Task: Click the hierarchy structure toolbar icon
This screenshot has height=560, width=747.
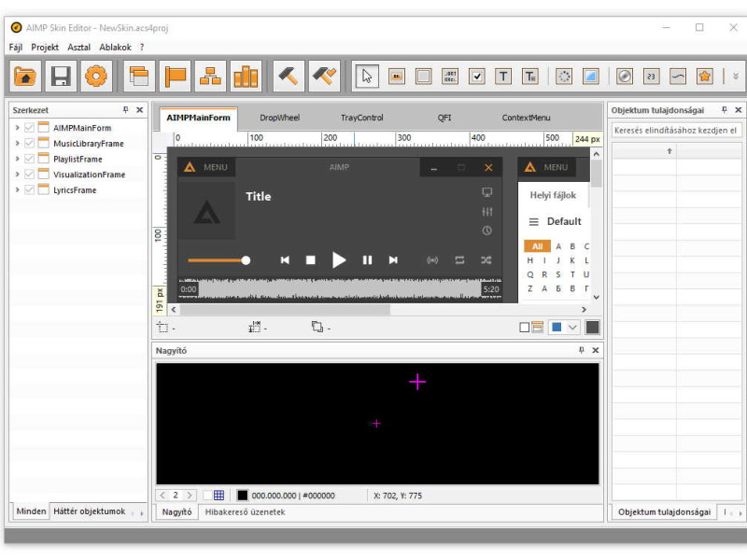Action: [210, 77]
